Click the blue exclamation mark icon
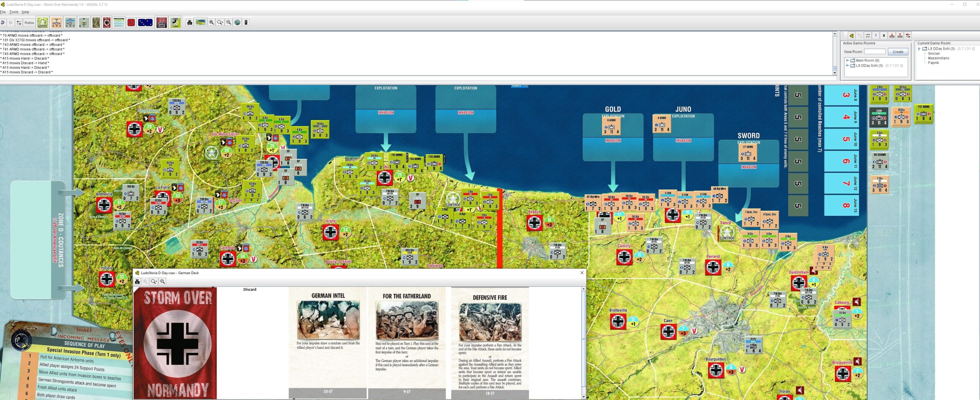 (876, 36)
